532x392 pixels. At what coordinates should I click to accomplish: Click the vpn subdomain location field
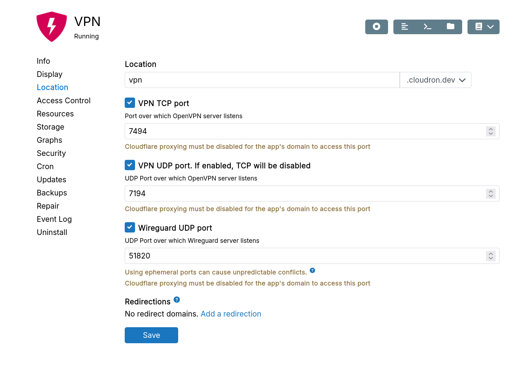(x=262, y=80)
